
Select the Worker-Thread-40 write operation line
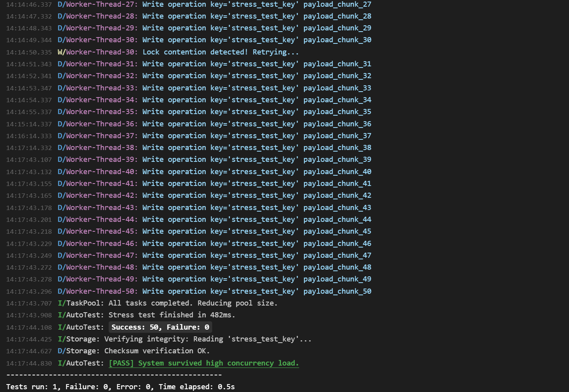(x=189, y=172)
